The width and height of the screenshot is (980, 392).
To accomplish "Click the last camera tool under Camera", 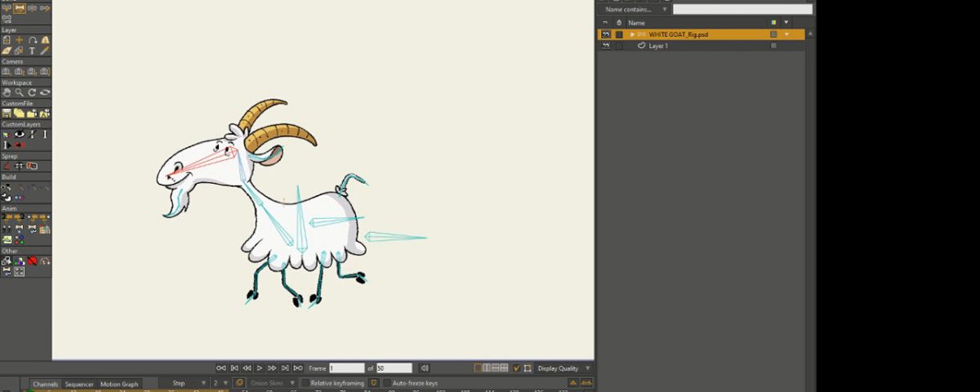I will (45, 71).
